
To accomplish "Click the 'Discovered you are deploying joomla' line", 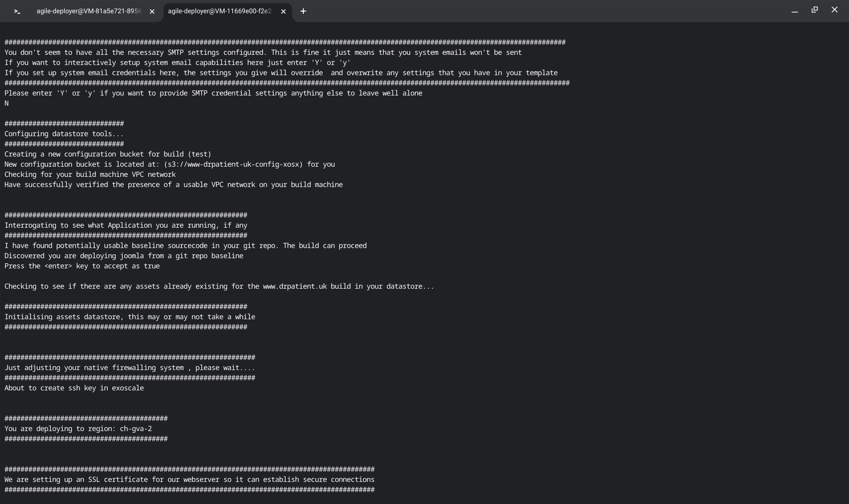I will click(x=124, y=256).
